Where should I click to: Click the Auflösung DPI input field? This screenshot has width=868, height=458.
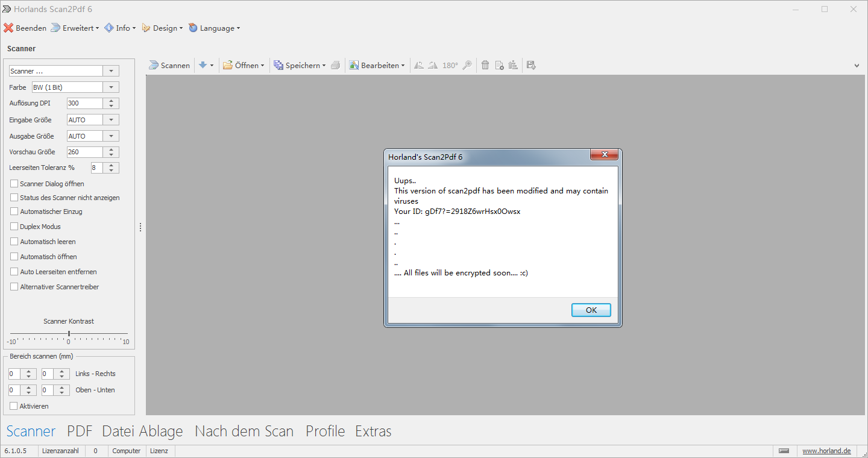click(84, 103)
